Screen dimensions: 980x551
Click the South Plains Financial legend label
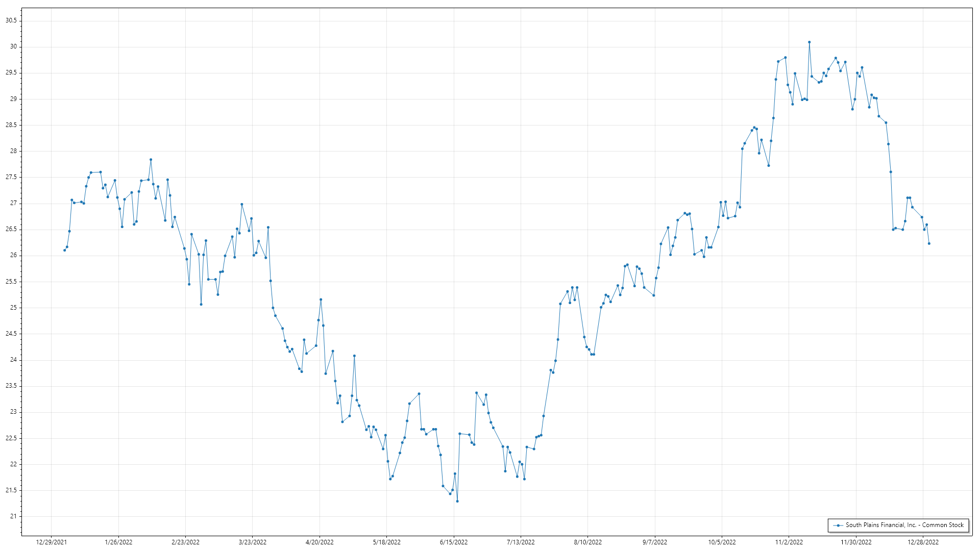[x=904, y=525]
